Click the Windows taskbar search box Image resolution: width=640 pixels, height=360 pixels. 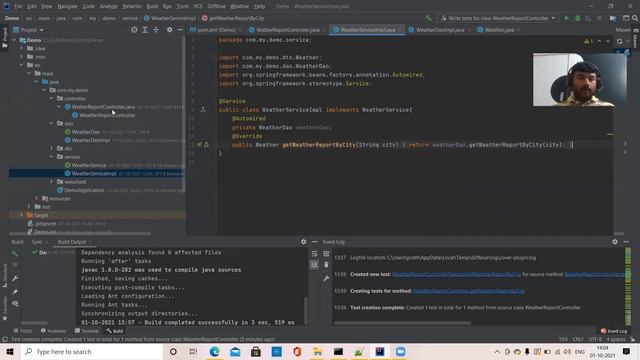coord(92,351)
